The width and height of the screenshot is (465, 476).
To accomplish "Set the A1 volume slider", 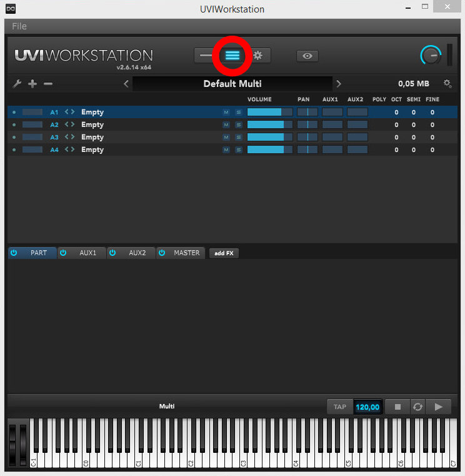I will point(270,113).
